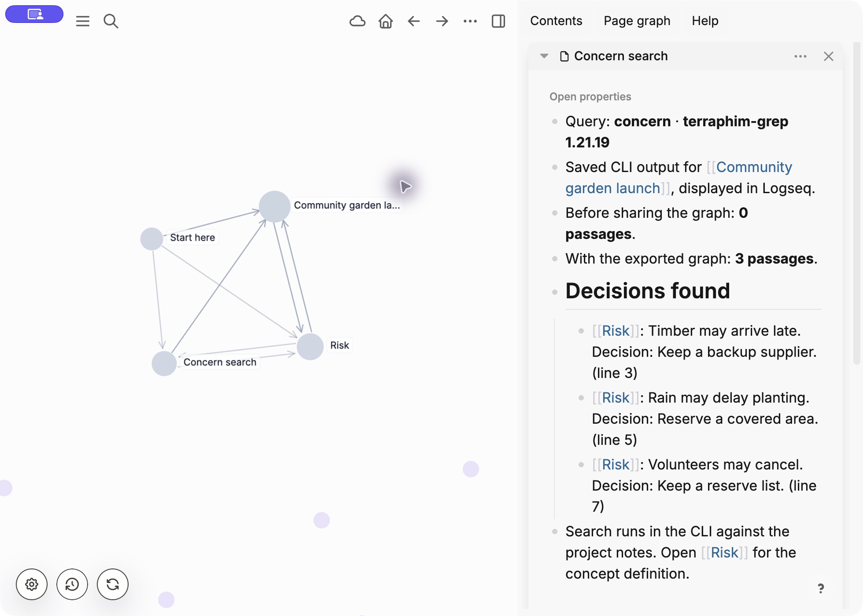The image size is (863, 616).
Task: Follow Risk link in Volunteers line
Action: click(616, 465)
